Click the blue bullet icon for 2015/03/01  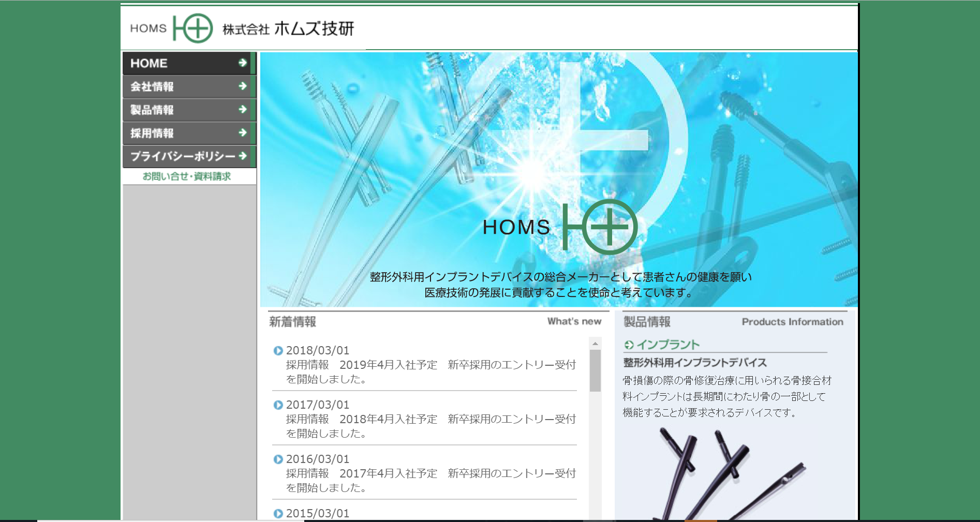(x=278, y=514)
